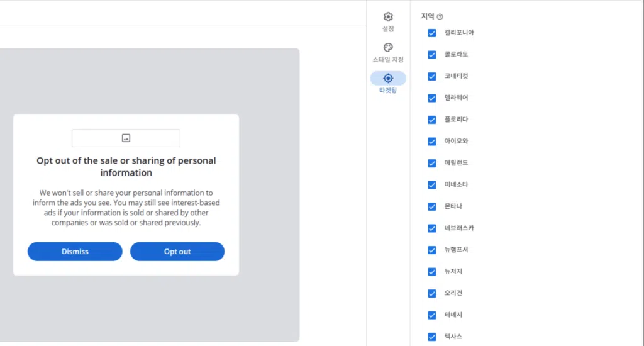The image size is (644, 346).
Task: Uncheck the 아이오와 checkbox
Action: coord(432,142)
